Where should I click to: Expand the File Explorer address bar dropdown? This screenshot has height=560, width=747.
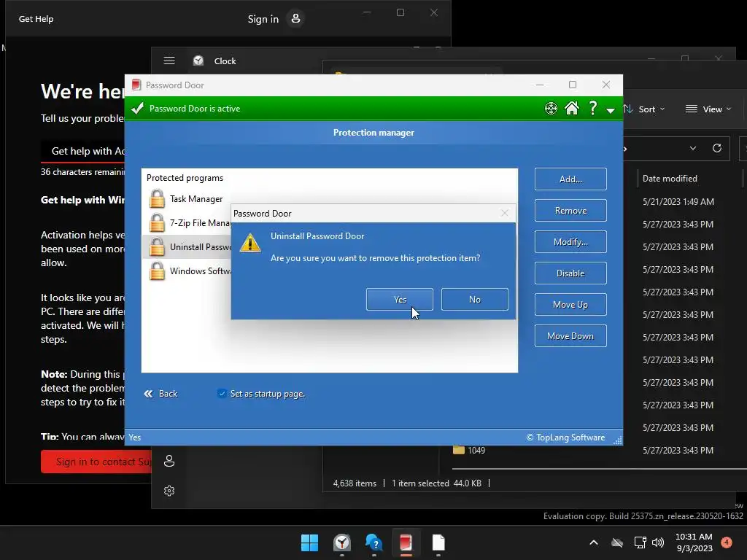click(693, 149)
